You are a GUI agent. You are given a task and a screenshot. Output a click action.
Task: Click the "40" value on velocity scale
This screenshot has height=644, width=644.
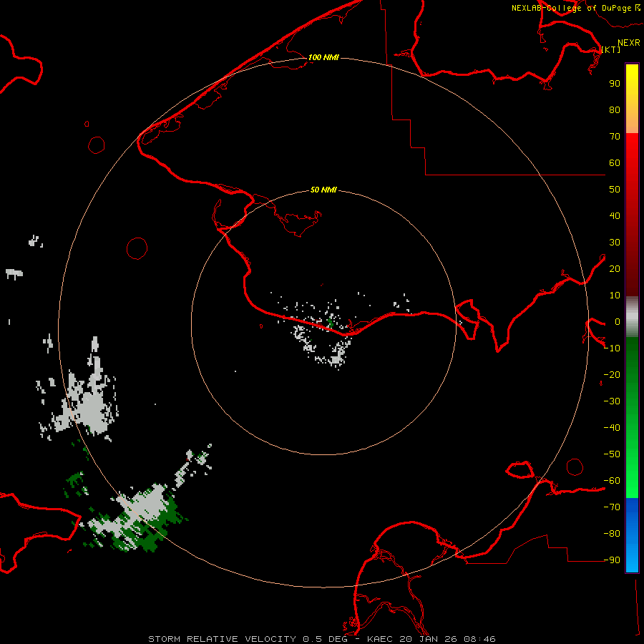pyautogui.click(x=615, y=216)
